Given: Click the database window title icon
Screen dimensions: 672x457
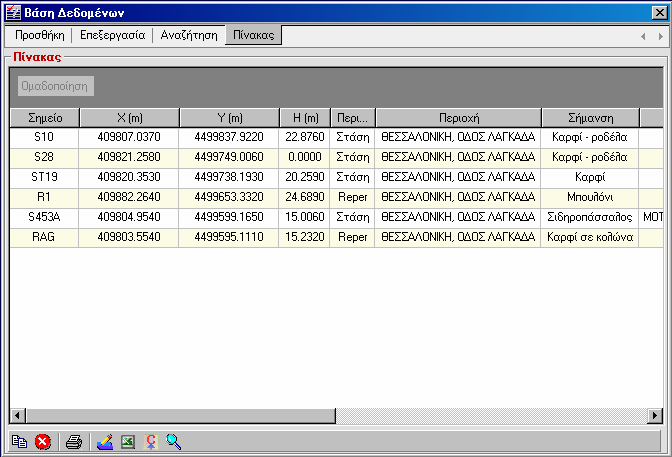Looking at the screenshot, I should pos(13,12).
